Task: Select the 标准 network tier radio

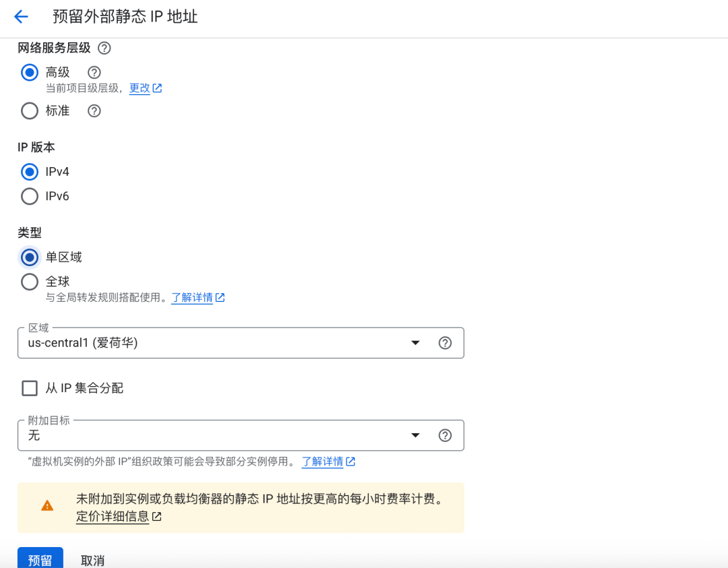Action: point(30,111)
